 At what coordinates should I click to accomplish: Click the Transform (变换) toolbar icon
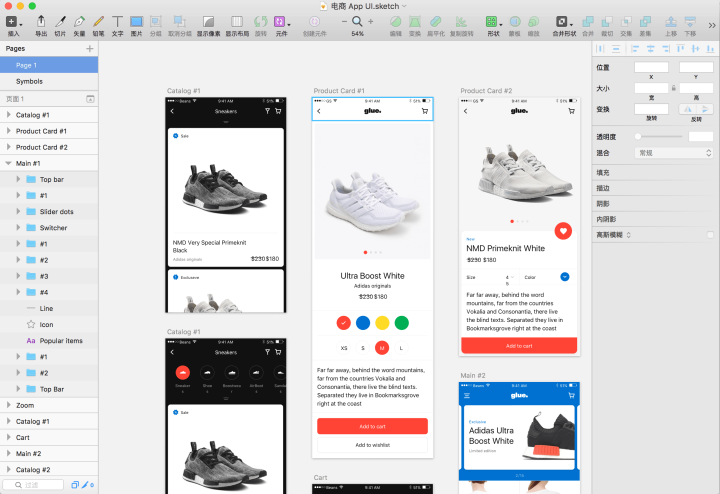click(415, 22)
